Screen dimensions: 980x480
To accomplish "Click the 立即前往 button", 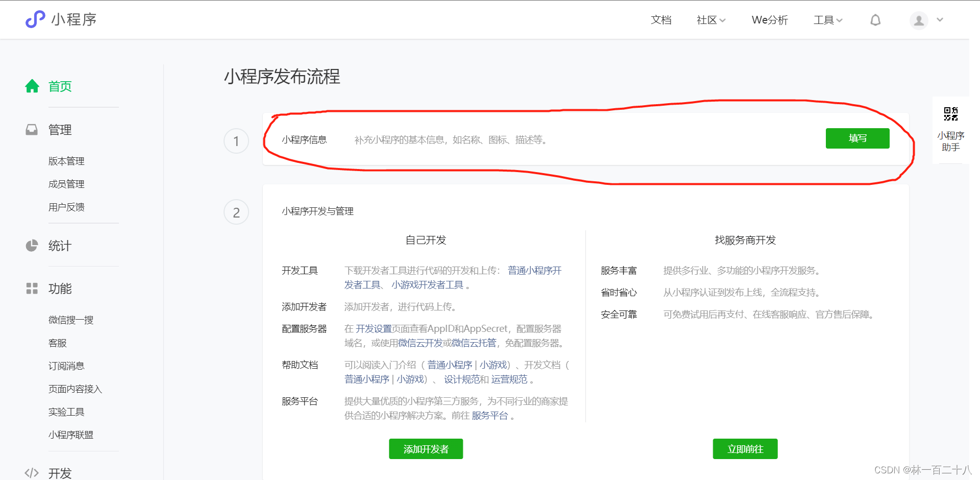I will click(x=745, y=449).
